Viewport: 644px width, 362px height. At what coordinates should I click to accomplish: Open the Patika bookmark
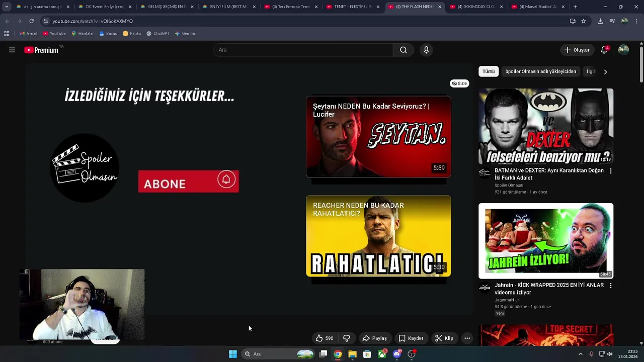tap(132, 34)
